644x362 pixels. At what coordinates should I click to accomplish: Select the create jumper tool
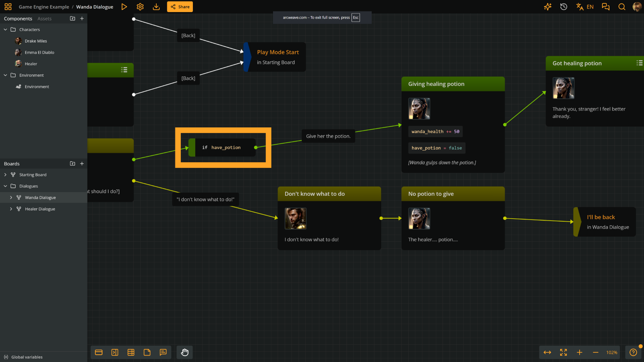click(115, 352)
